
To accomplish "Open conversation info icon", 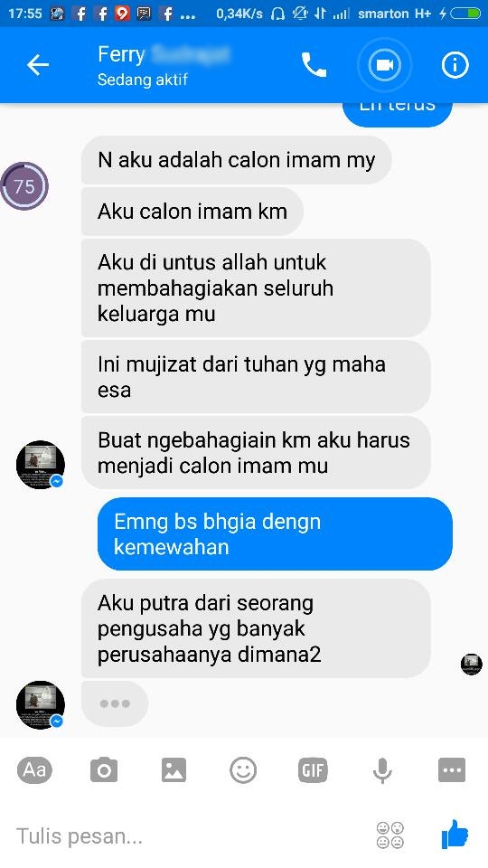I will (x=455, y=65).
